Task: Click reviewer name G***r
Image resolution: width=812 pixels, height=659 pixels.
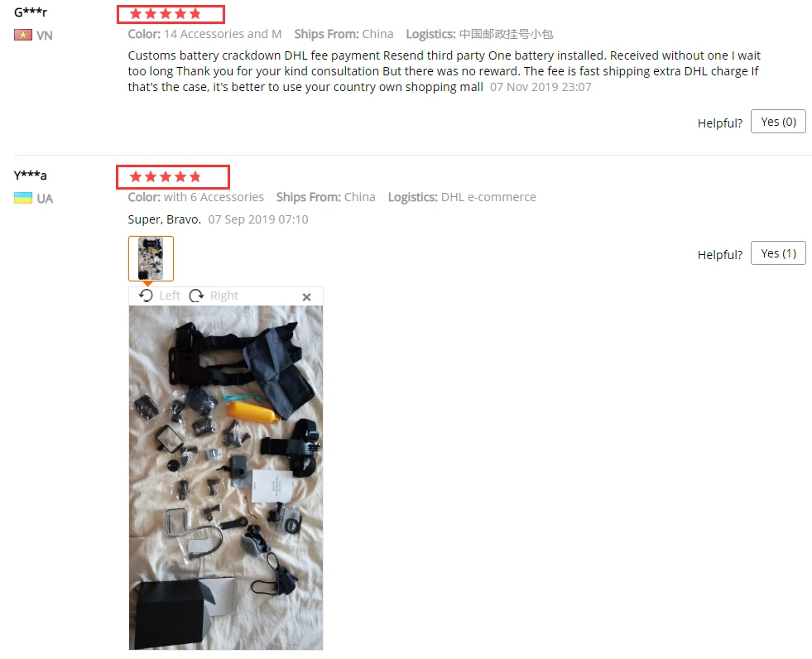Action: pyautogui.click(x=31, y=12)
